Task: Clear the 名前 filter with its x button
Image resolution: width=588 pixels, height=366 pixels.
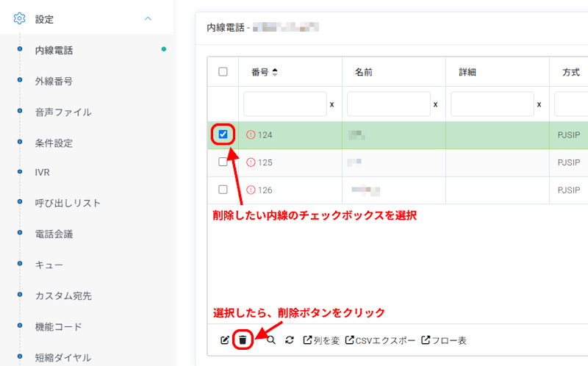Action: (435, 104)
